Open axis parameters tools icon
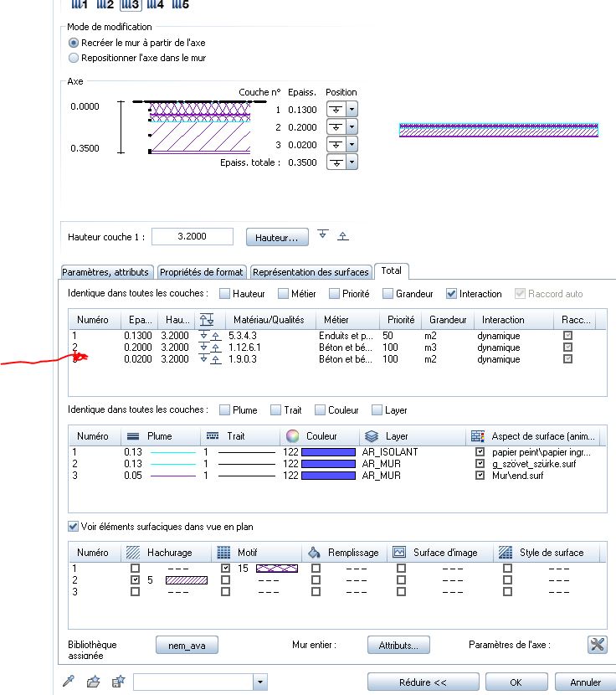Image resolution: width=616 pixels, height=695 pixels. tap(597, 645)
